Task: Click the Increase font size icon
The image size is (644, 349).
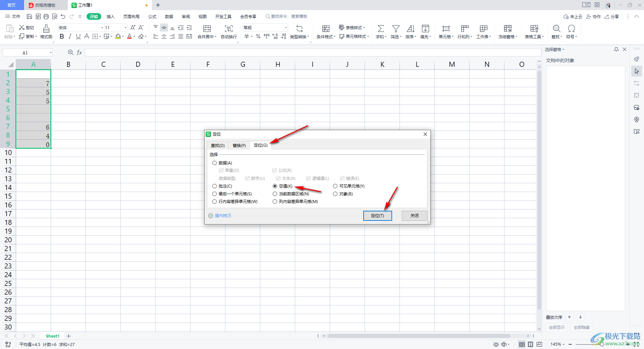Action: (x=133, y=28)
